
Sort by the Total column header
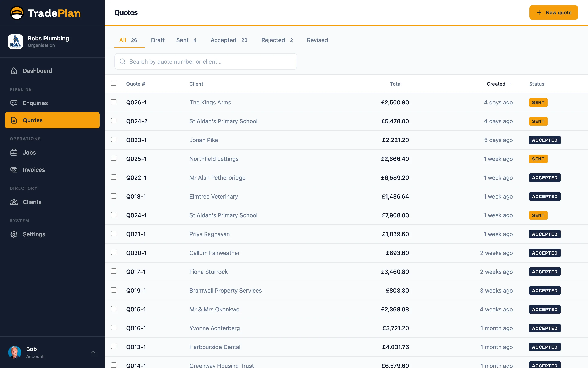(395, 84)
